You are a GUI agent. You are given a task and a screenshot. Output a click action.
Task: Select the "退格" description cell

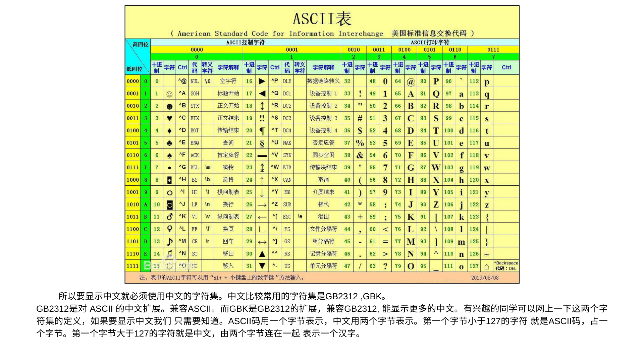228,180
